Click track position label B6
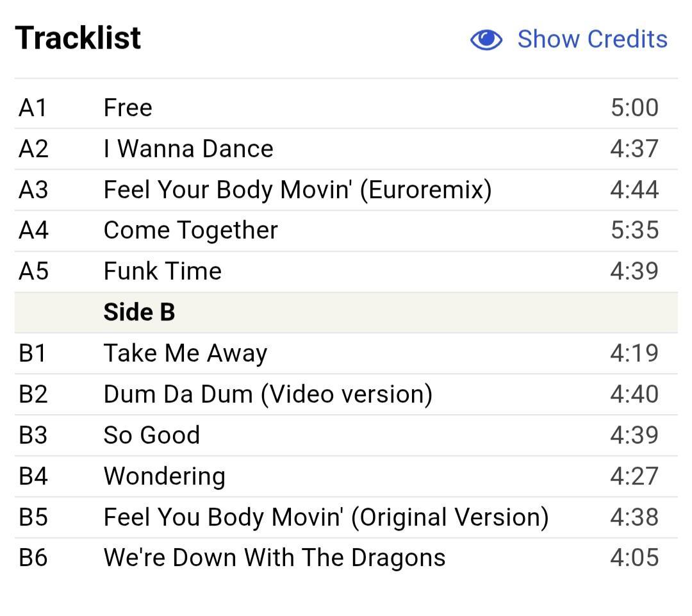This screenshot has width=692, height=616. click(33, 558)
